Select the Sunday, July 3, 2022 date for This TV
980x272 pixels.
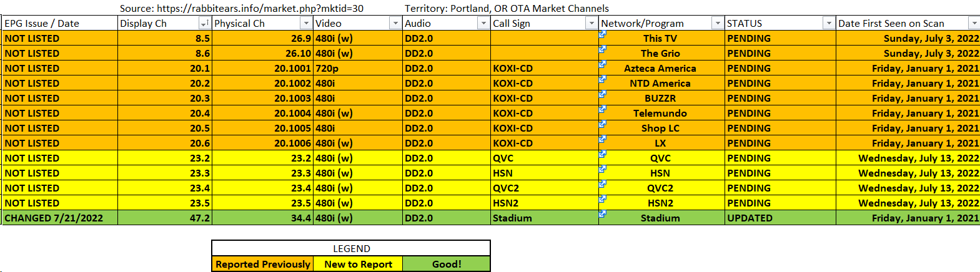point(908,38)
